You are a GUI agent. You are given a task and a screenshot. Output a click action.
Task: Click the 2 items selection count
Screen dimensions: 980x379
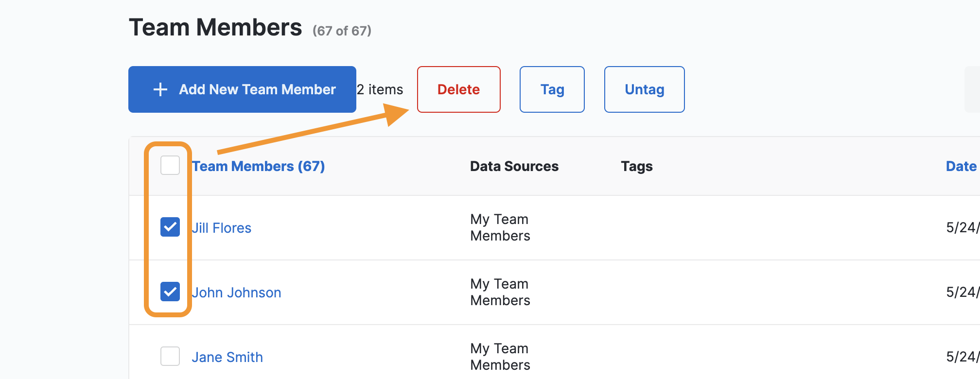(x=380, y=89)
